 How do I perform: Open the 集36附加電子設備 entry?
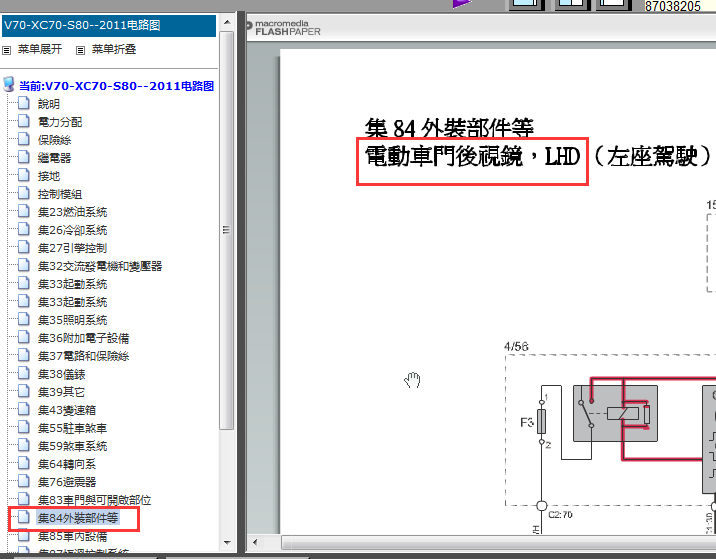[84, 338]
